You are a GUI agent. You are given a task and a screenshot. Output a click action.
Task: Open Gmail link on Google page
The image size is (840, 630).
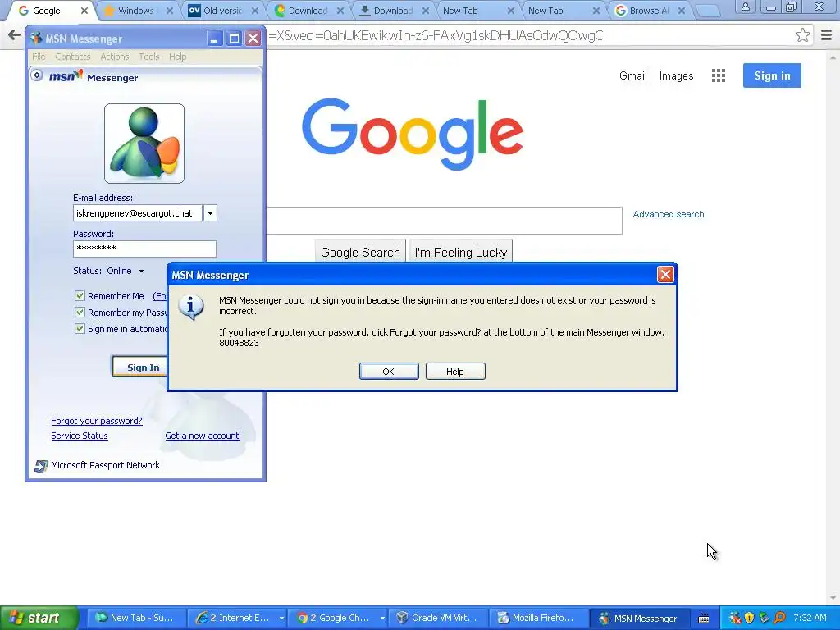point(633,76)
